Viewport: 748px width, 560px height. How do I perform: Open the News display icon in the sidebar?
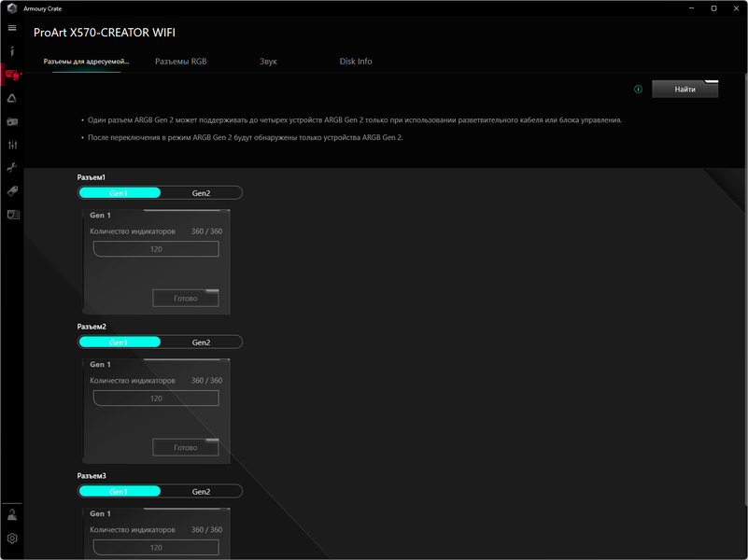(x=13, y=215)
